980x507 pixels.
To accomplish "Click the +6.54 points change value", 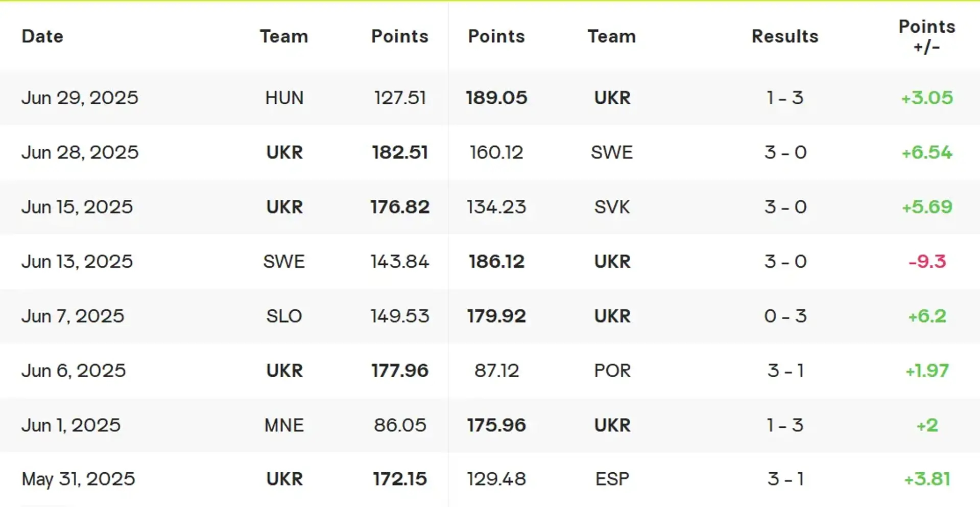I will (926, 152).
